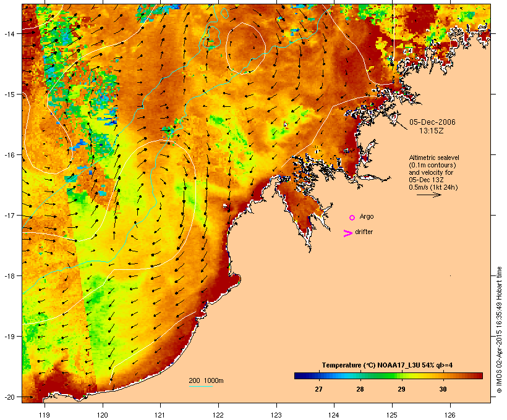Click the '13:15Z' time label
The height and width of the screenshot is (420, 507).
432,131
